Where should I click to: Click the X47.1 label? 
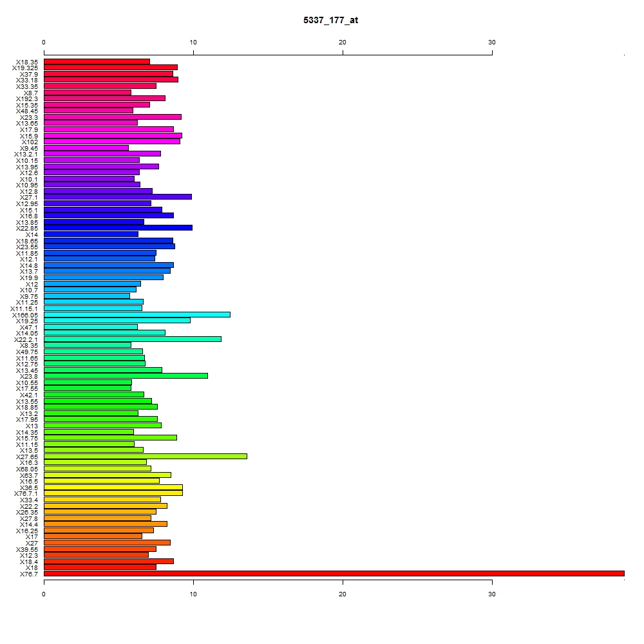[29, 327]
